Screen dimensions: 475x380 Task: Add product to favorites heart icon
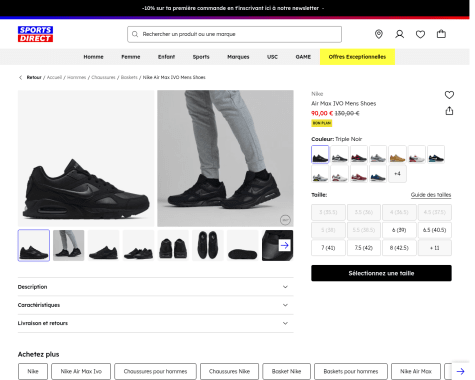tap(449, 95)
